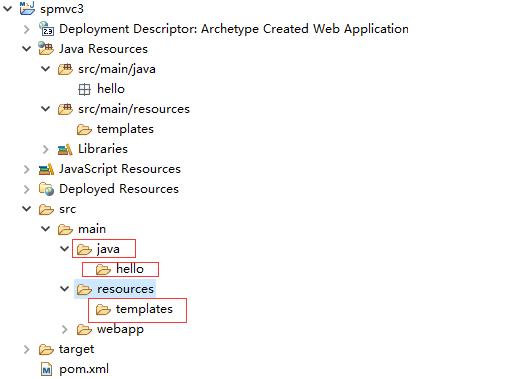Image resolution: width=525 pixels, height=379 pixels.
Task: Select the 'src' folder label
Action: pyautogui.click(x=68, y=209)
